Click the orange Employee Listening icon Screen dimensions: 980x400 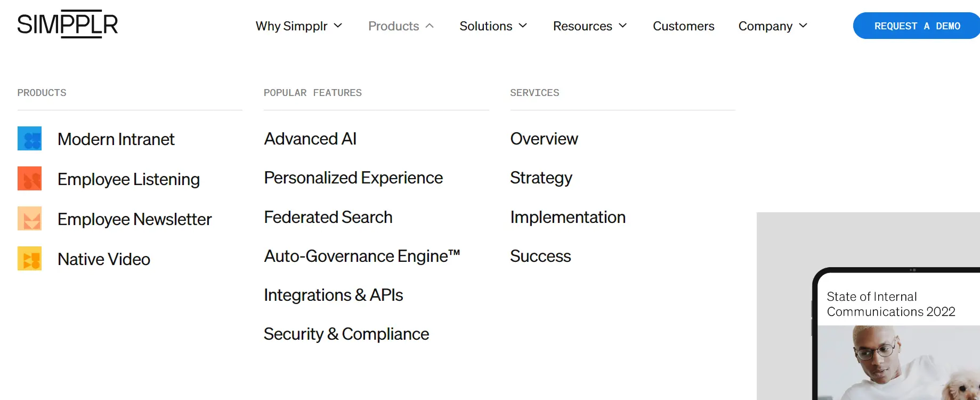(x=29, y=178)
